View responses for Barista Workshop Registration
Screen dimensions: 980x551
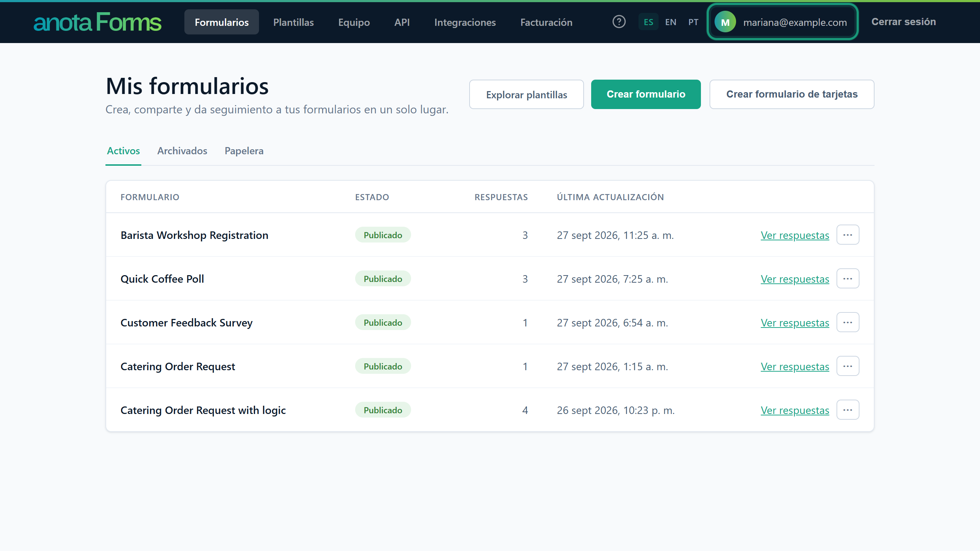(x=795, y=235)
